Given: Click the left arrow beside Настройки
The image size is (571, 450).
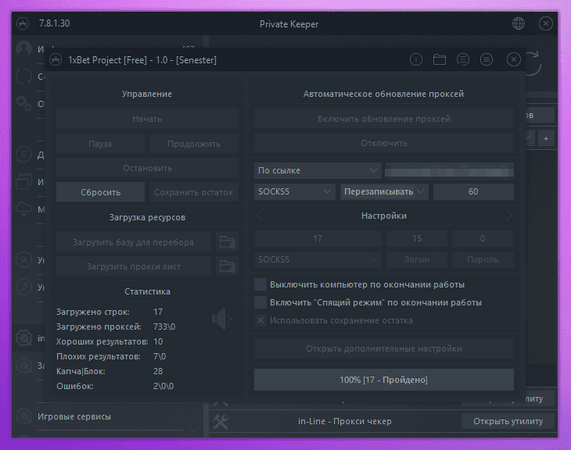Looking at the screenshot, I should pos(259,216).
